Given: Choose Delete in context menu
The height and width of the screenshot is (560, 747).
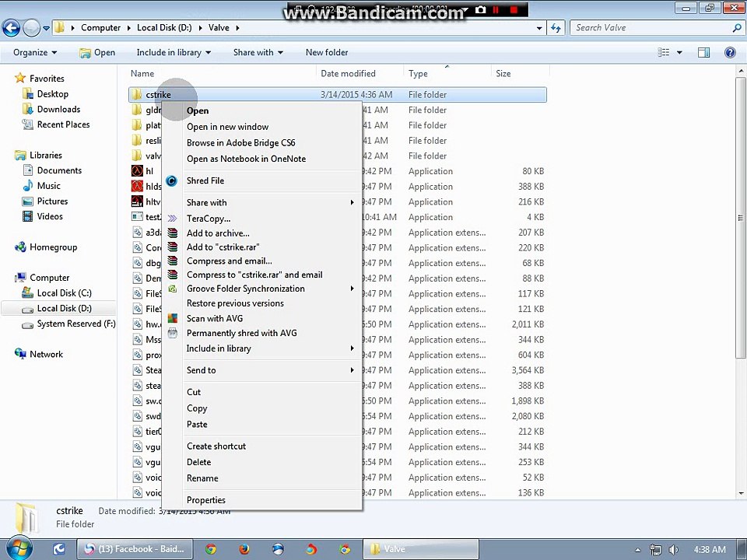Looking at the screenshot, I should click(x=198, y=462).
